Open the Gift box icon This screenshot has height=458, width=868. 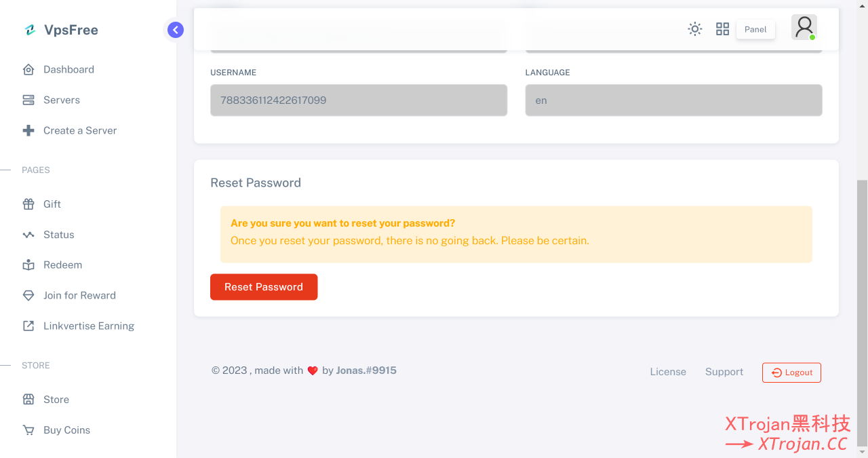coord(28,204)
